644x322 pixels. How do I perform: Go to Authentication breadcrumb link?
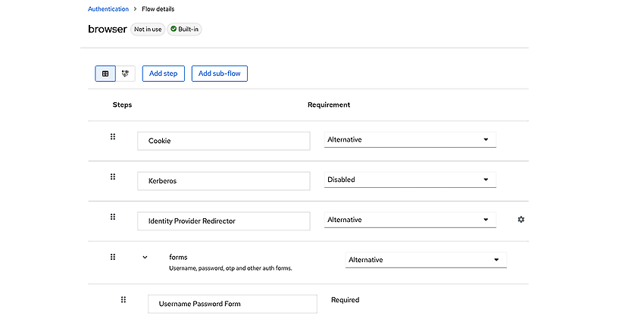[108, 9]
